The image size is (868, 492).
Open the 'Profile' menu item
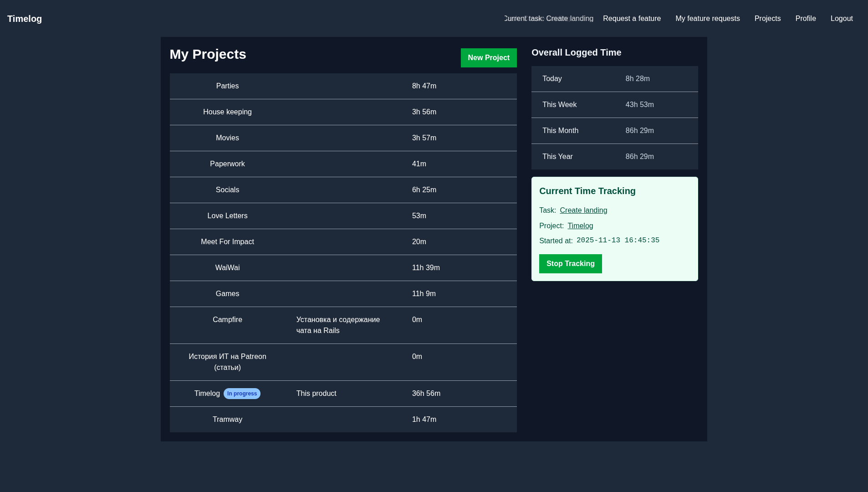click(x=805, y=19)
